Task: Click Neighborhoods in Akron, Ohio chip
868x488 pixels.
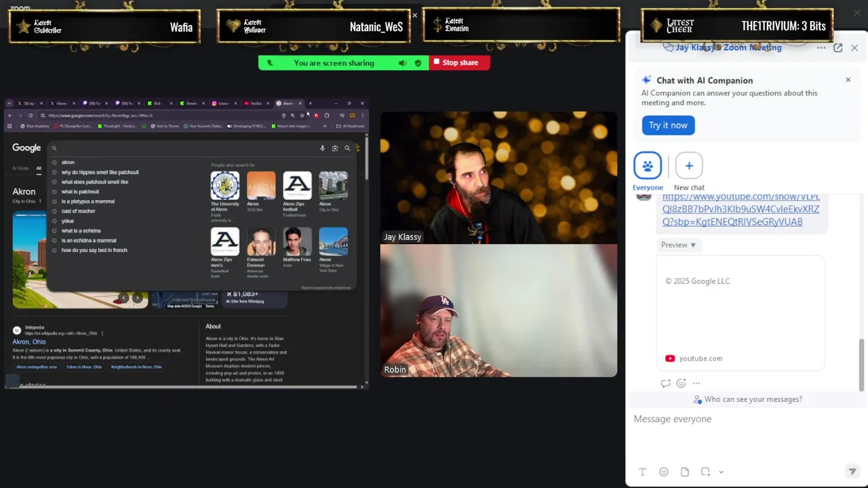Action: (136, 367)
